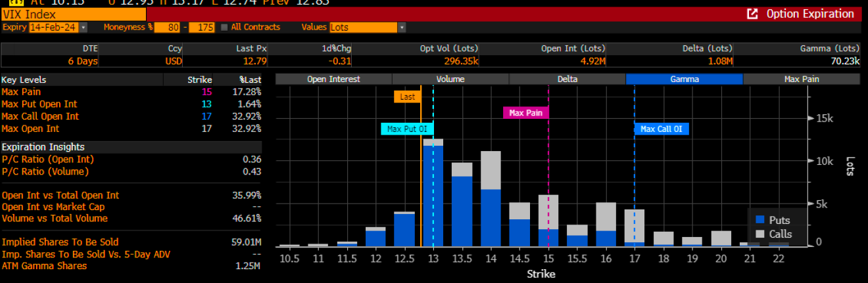Edit the Expiry 14-Feb-24 field

(54, 28)
